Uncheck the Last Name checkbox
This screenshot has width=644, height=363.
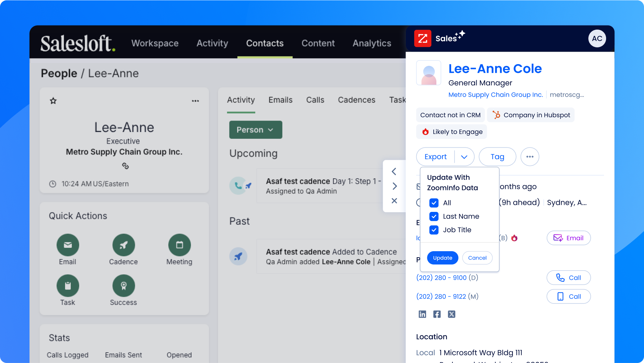coord(434,217)
